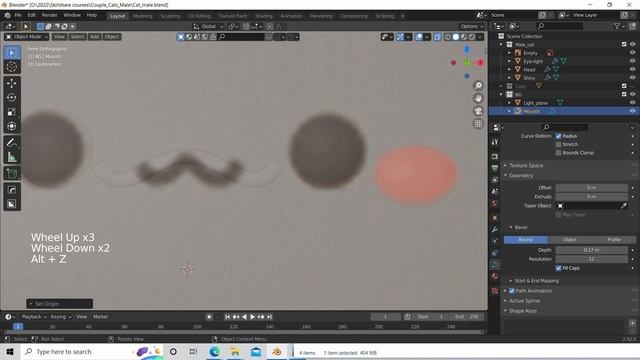Screen dimensions: 640x360
Task: Select Object bevel mode button
Action: click(570, 240)
